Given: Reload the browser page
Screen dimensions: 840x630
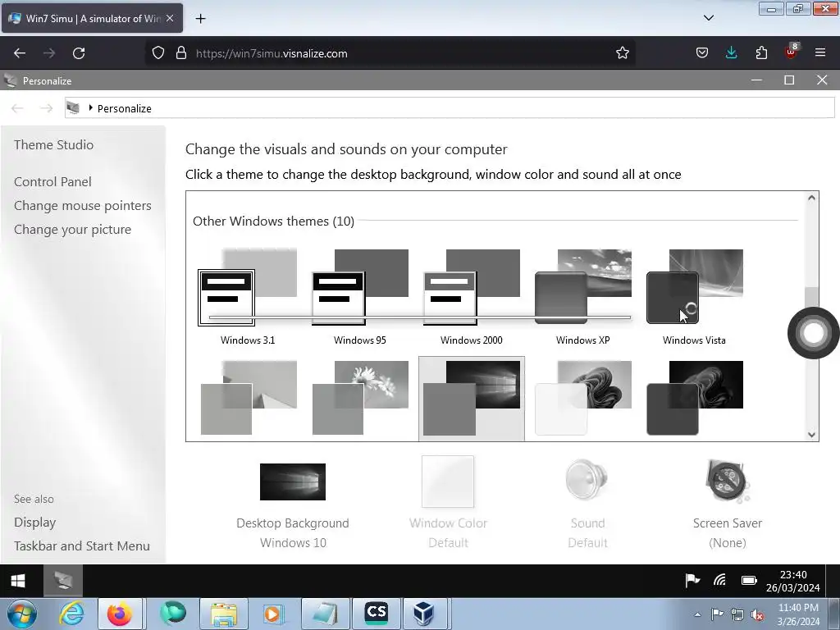Looking at the screenshot, I should [79, 53].
